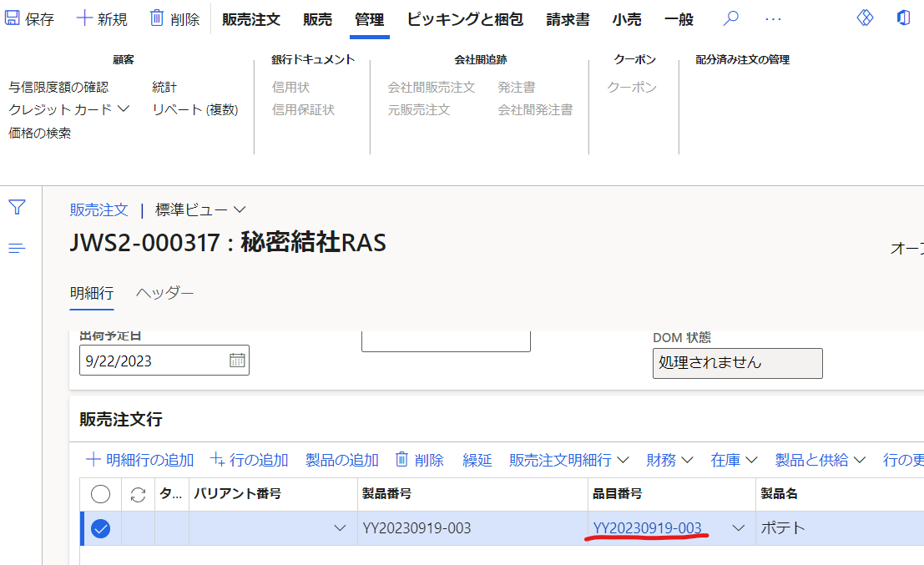The height and width of the screenshot is (565, 924).
Task: Click 削除 in the sales order lines toolbar
Action: [419, 460]
